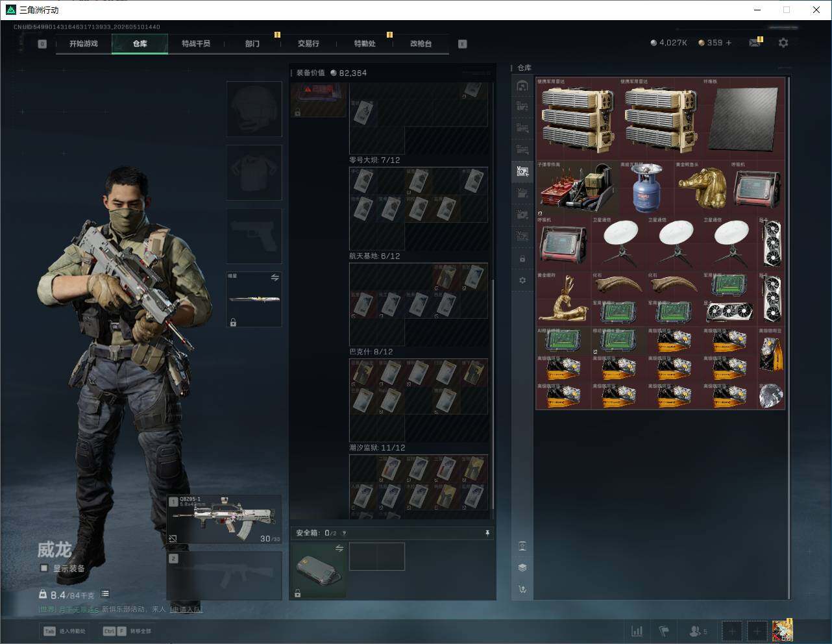This screenshot has height=644, width=832.
Task: Select the 纤维板 carbon fiber plate
Action: (x=744, y=118)
